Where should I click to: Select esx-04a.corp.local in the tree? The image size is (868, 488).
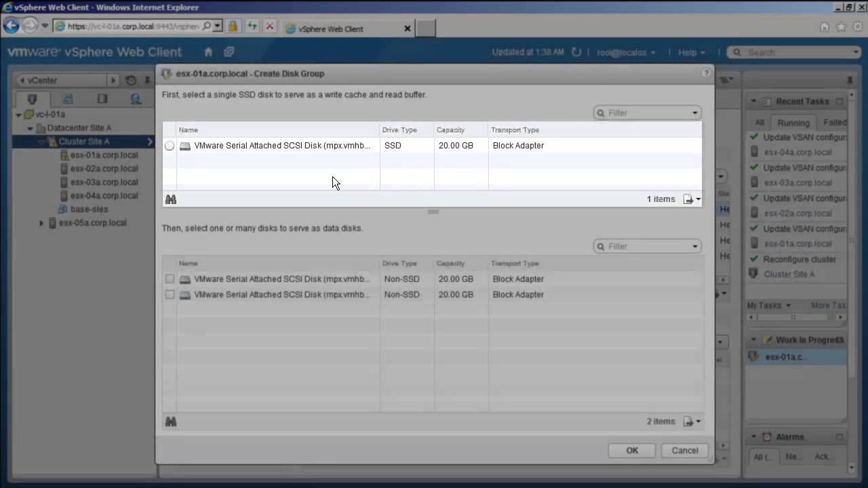pyautogui.click(x=104, y=196)
